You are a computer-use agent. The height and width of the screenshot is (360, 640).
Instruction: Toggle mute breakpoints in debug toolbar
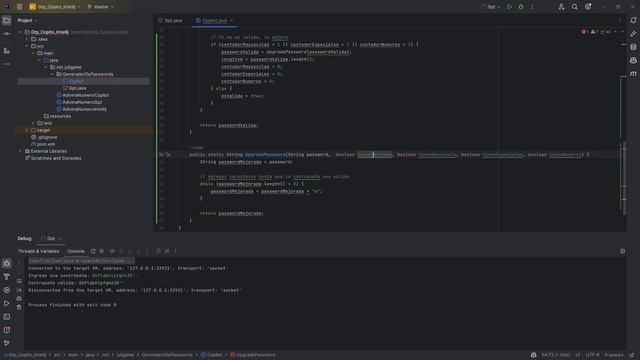[x=167, y=251]
